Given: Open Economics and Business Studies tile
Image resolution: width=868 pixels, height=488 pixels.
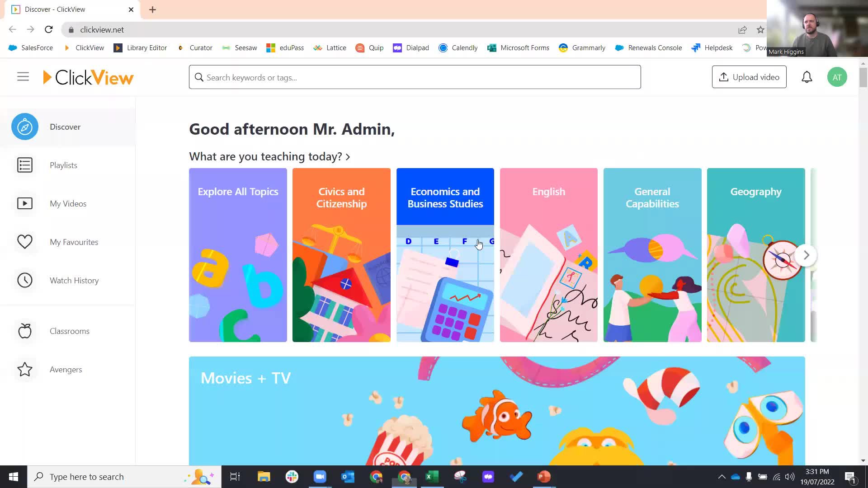Looking at the screenshot, I should pos(445,255).
